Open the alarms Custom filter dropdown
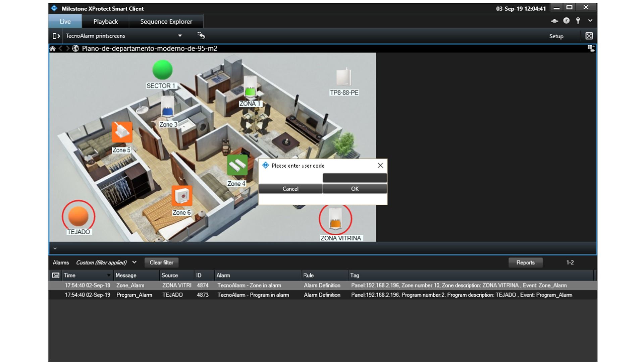 pyautogui.click(x=135, y=262)
